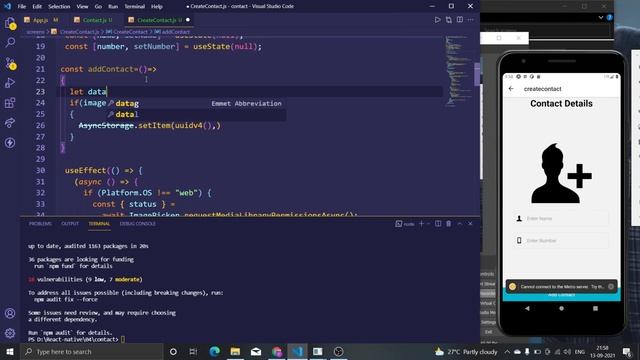
Task: Switch to the Output panel tab
Action: click(x=70, y=224)
